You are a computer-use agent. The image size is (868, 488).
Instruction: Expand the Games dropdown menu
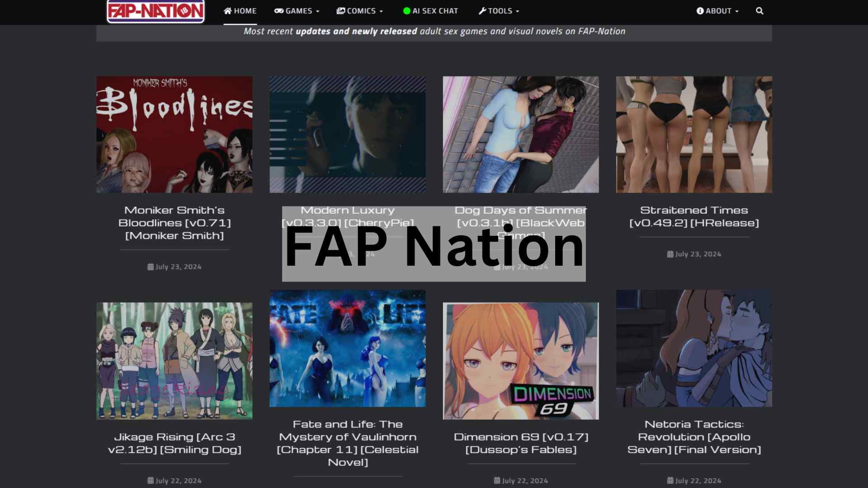click(297, 11)
